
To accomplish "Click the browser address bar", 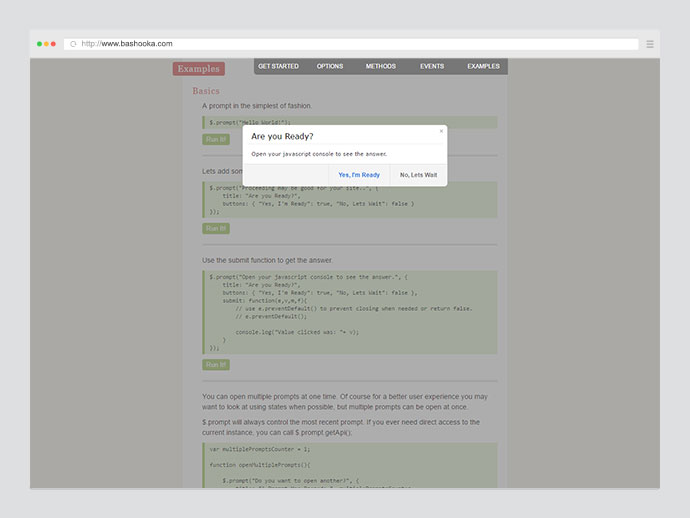I will click(x=351, y=44).
